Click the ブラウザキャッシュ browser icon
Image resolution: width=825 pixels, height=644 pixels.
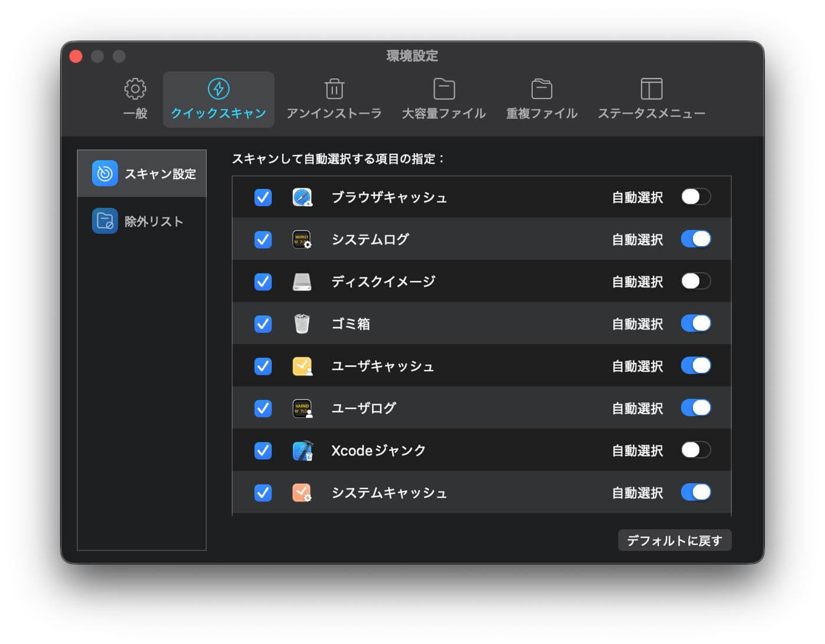(x=302, y=197)
